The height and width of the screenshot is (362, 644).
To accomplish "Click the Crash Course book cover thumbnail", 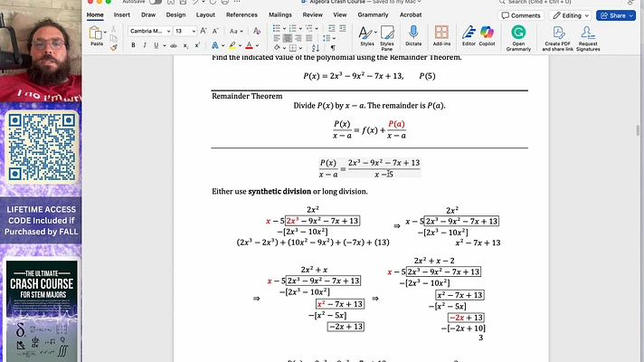I will click(x=41, y=310).
